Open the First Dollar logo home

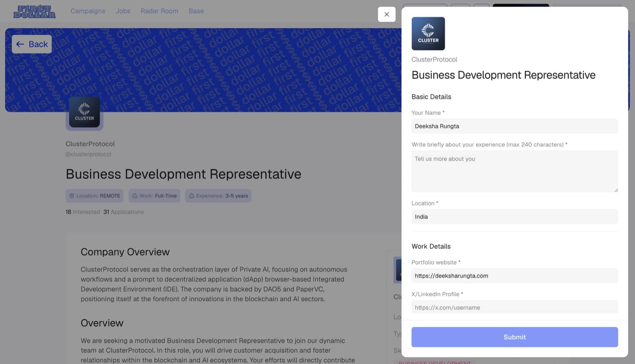point(35,11)
